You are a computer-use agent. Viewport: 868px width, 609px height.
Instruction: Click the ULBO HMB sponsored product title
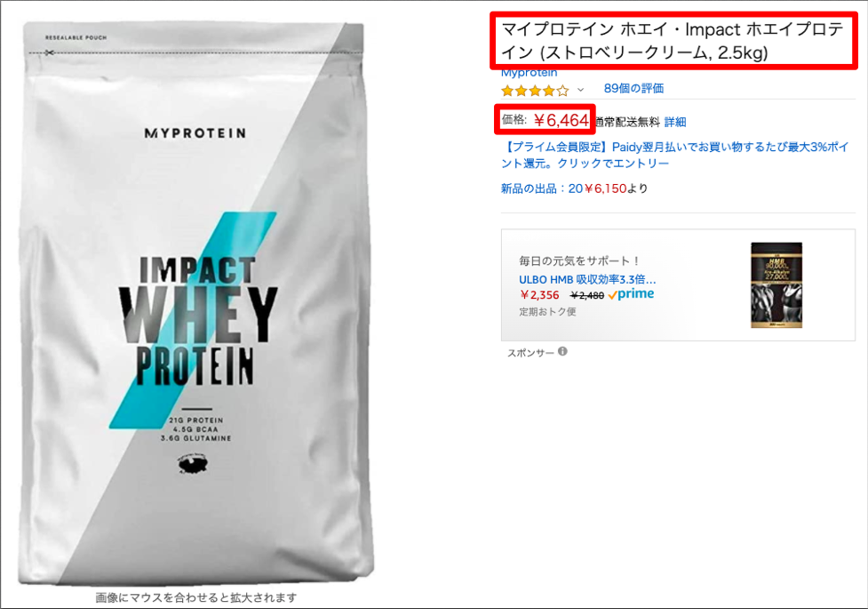(x=587, y=279)
